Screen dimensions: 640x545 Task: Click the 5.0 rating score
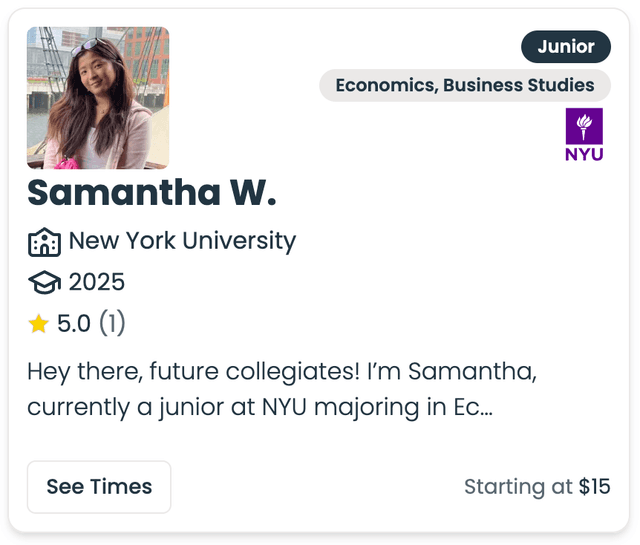74,323
